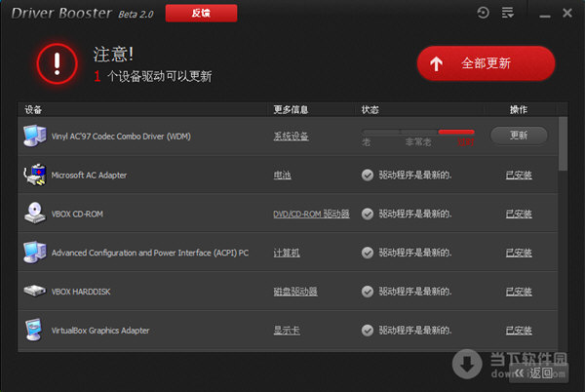Click the device list vertical scrollbar thumb

(563, 144)
